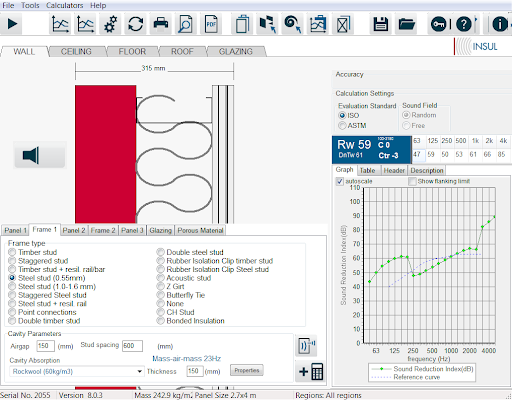Switch to the Panel 2 tab

[74, 230]
